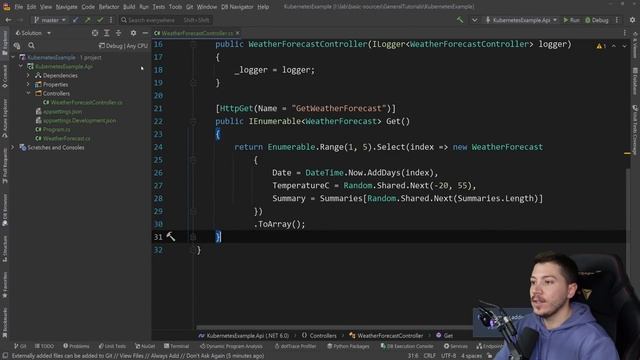Click the hammer gutter icon on line 31
The image size is (640, 360).
click(171, 236)
